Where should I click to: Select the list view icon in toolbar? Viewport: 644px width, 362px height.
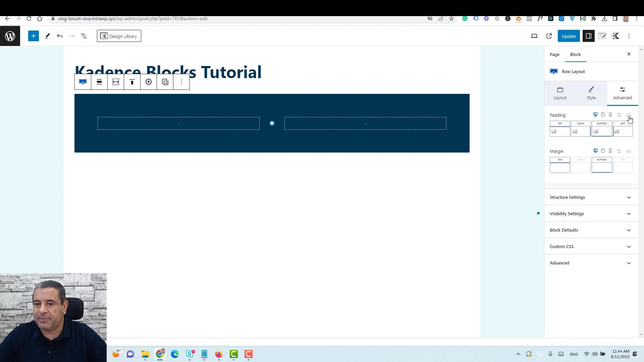[84, 36]
